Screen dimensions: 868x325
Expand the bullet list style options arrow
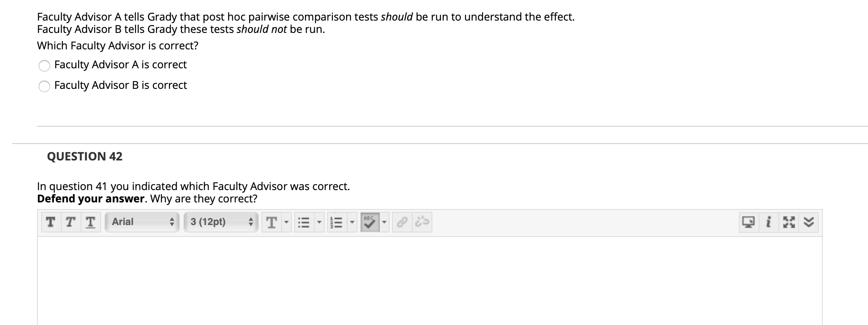click(x=319, y=222)
